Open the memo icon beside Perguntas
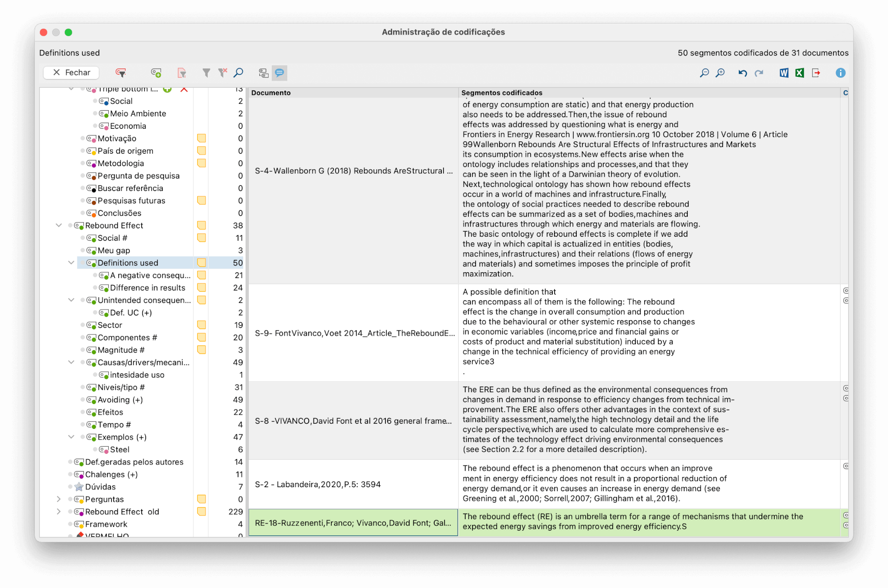The height and width of the screenshot is (588, 888). click(202, 499)
